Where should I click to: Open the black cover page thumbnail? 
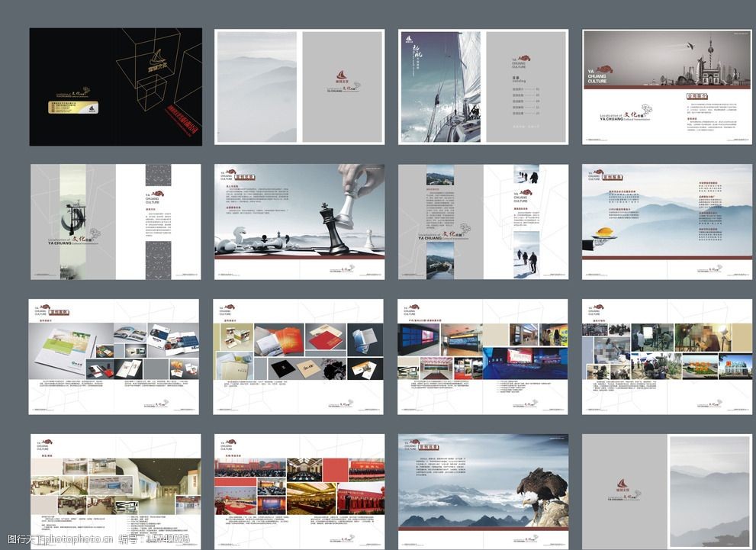(116, 87)
